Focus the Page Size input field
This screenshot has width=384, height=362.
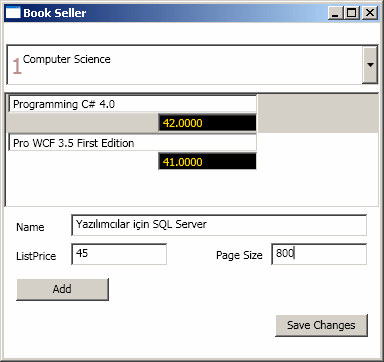tap(319, 254)
